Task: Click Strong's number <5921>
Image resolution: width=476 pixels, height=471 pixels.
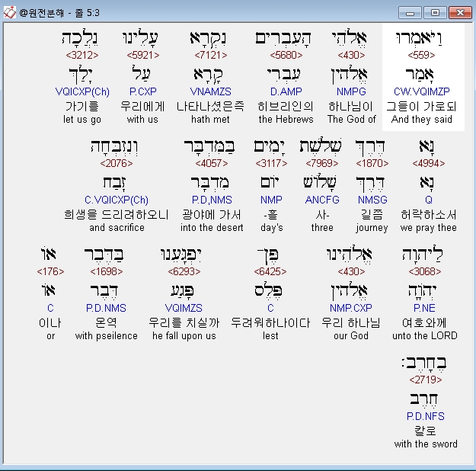Action: (143, 55)
